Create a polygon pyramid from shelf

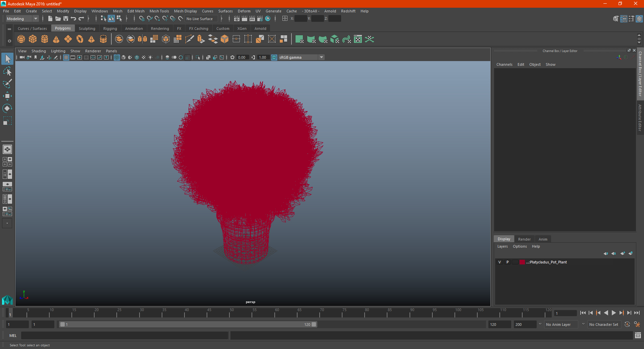coord(92,39)
